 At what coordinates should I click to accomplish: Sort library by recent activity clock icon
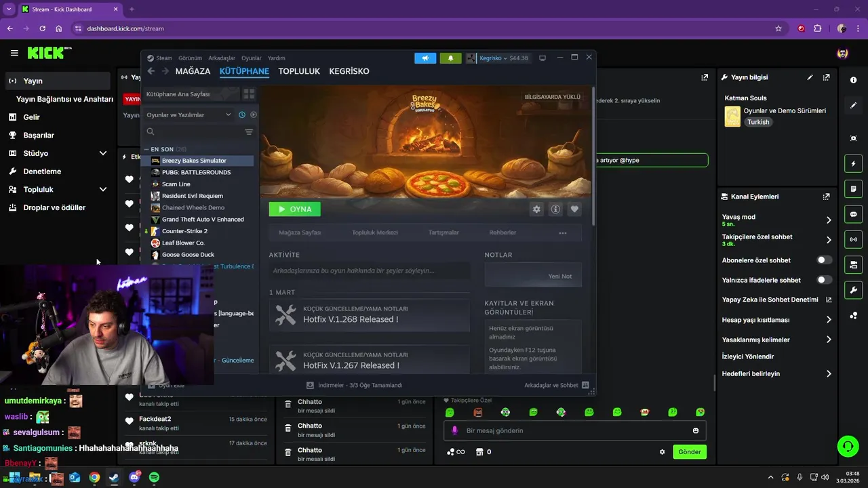point(242,115)
